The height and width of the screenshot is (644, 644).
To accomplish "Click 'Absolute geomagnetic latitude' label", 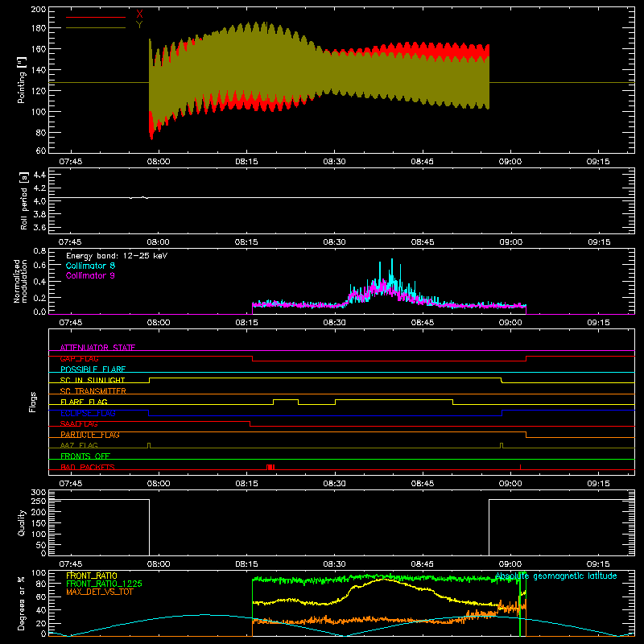I will pos(555,576).
